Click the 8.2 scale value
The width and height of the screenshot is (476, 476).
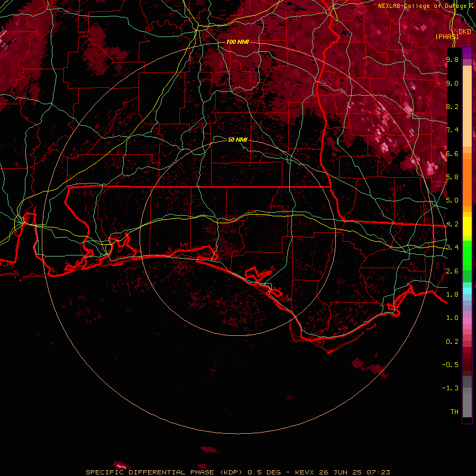(452, 106)
